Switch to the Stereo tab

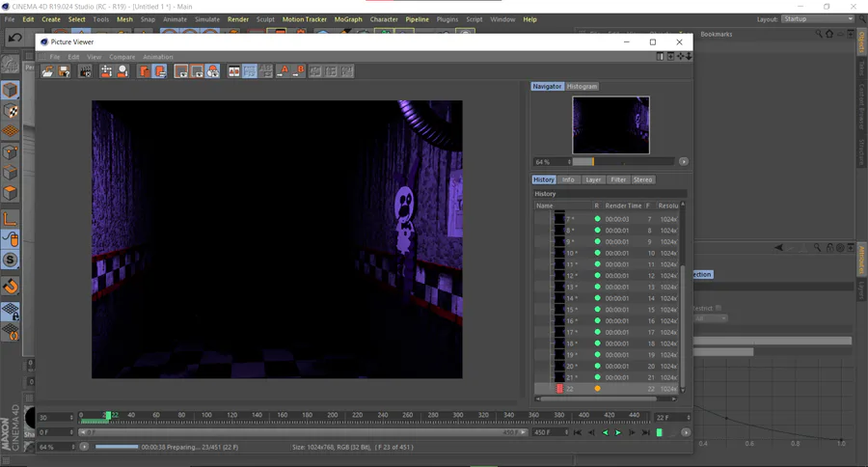click(x=642, y=179)
